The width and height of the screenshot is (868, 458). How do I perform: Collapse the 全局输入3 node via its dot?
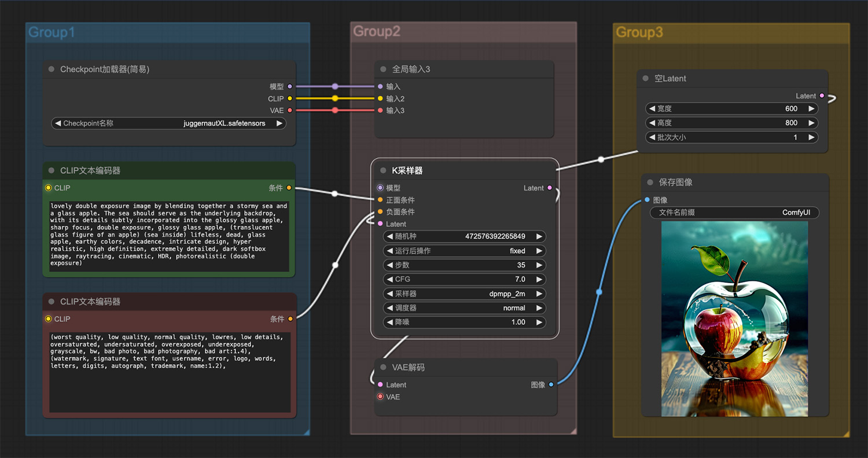tap(383, 69)
